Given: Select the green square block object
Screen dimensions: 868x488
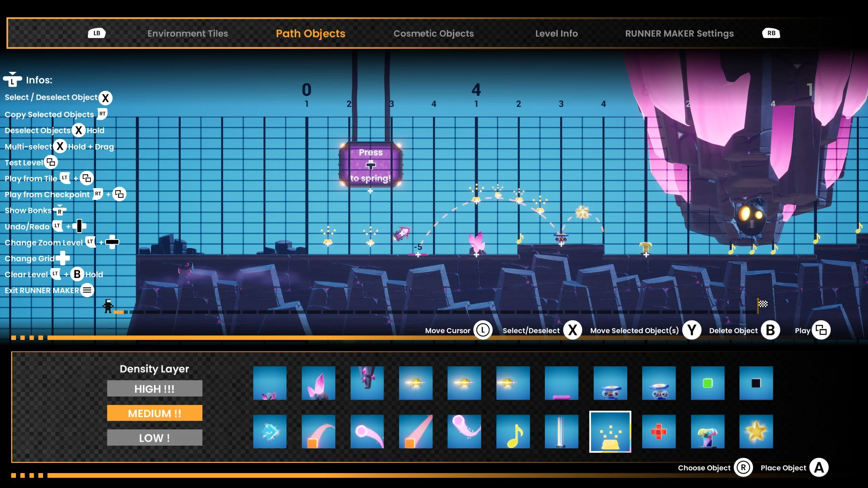Looking at the screenshot, I should pyautogui.click(x=707, y=383).
